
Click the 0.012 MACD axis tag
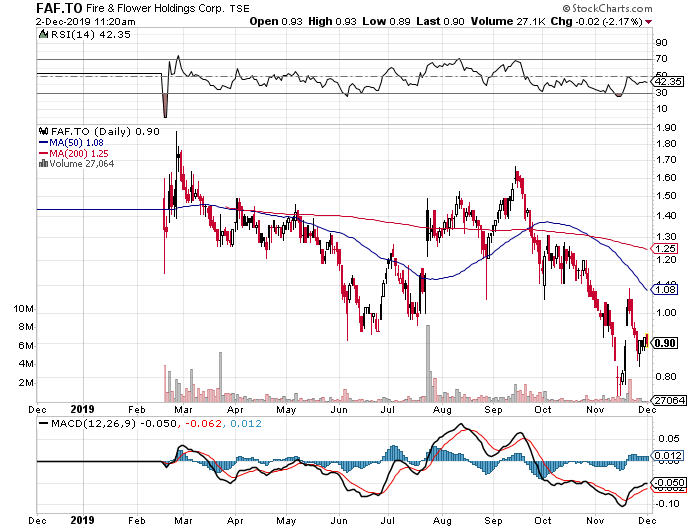pyautogui.click(x=669, y=456)
